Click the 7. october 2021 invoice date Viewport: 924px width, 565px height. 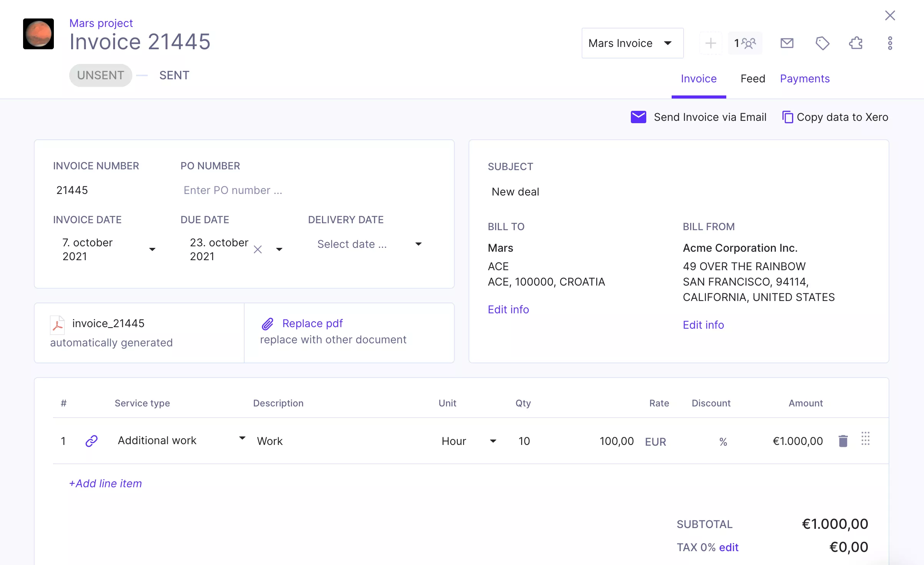(87, 249)
